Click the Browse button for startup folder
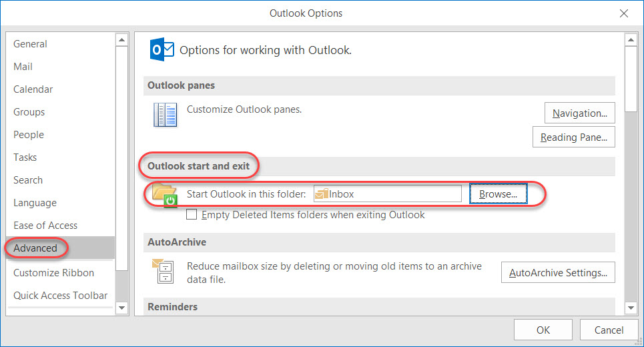Screen dimensions: 644x347 coord(499,194)
